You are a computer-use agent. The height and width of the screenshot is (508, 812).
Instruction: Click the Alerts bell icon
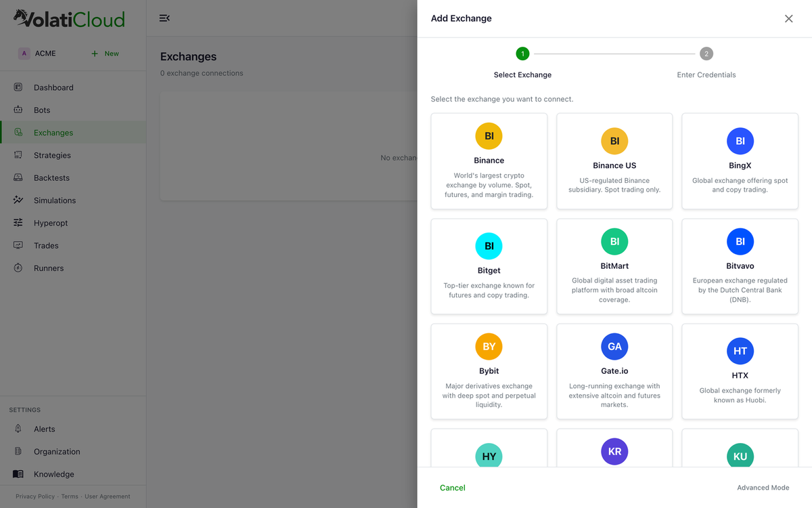(x=18, y=429)
